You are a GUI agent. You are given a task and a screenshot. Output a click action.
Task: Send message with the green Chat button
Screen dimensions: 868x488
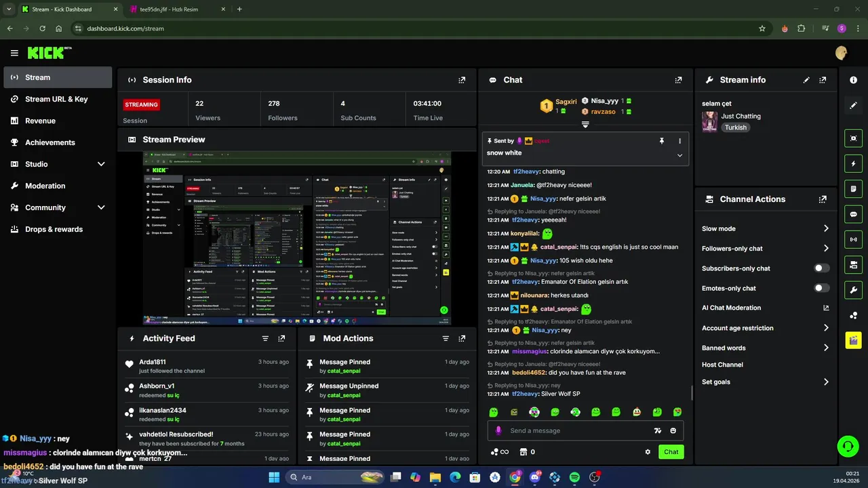coord(671,452)
